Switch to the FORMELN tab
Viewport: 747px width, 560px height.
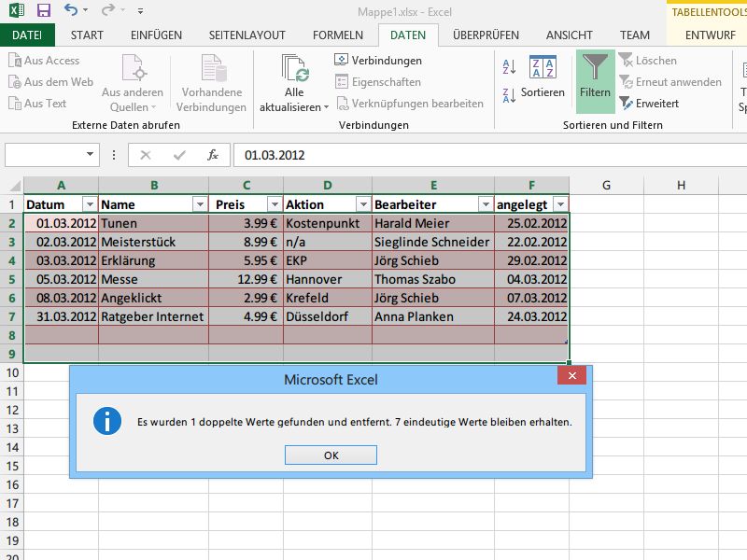point(338,35)
